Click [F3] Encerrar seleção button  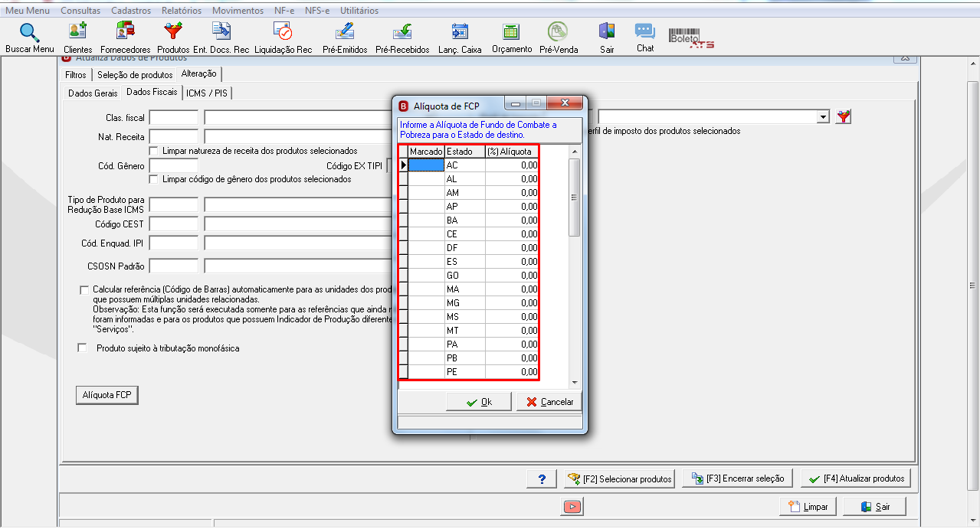[x=738, y=478]
